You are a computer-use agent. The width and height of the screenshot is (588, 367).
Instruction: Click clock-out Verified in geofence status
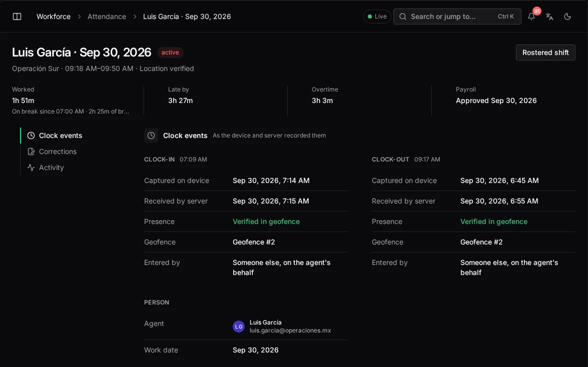494,221
